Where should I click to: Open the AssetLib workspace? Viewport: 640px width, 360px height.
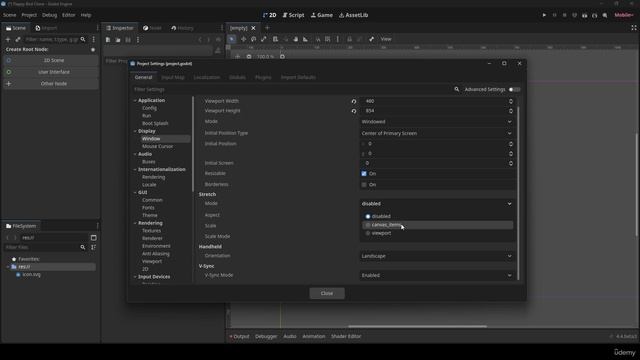click(353, 15)
